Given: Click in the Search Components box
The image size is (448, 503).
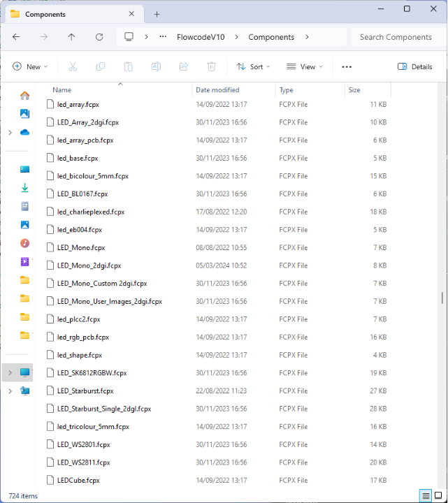Looking at the screenshot, I should [396, 37].
